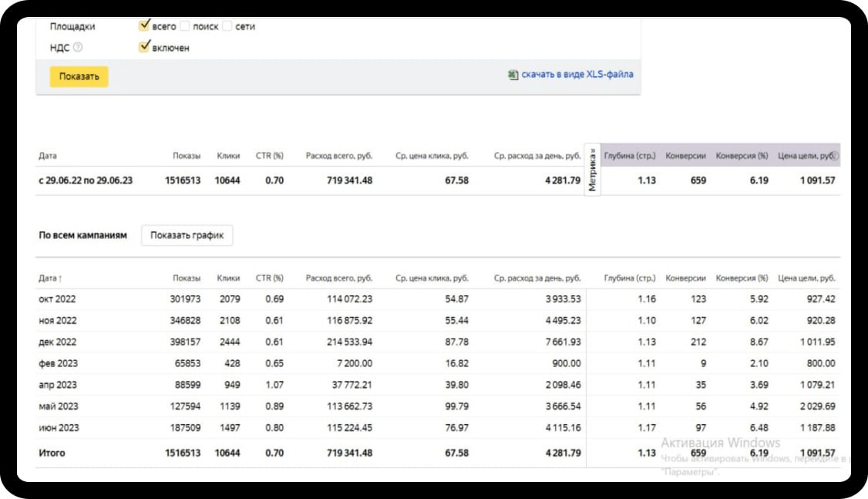This screenshot has width=868, height=499.
Task: Enable the 'сети' checkbox
Action: (x=227, y=26)
